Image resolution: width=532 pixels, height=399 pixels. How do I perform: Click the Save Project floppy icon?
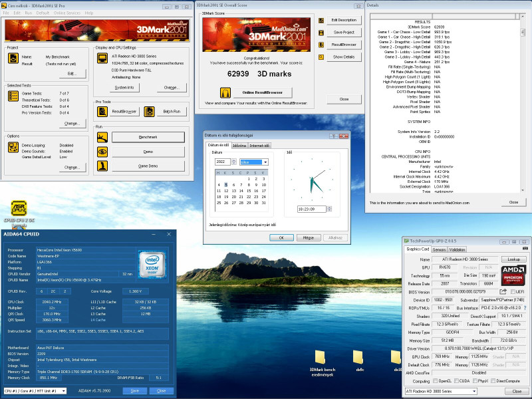321,32
